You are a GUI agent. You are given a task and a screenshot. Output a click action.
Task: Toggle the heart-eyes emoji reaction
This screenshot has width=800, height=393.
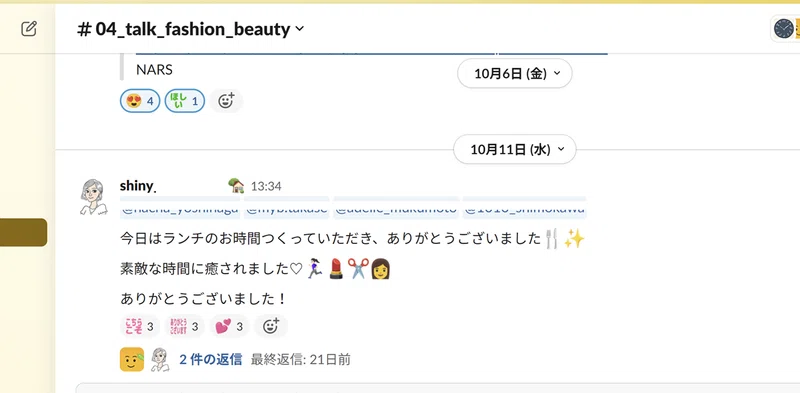coord(140,101)
